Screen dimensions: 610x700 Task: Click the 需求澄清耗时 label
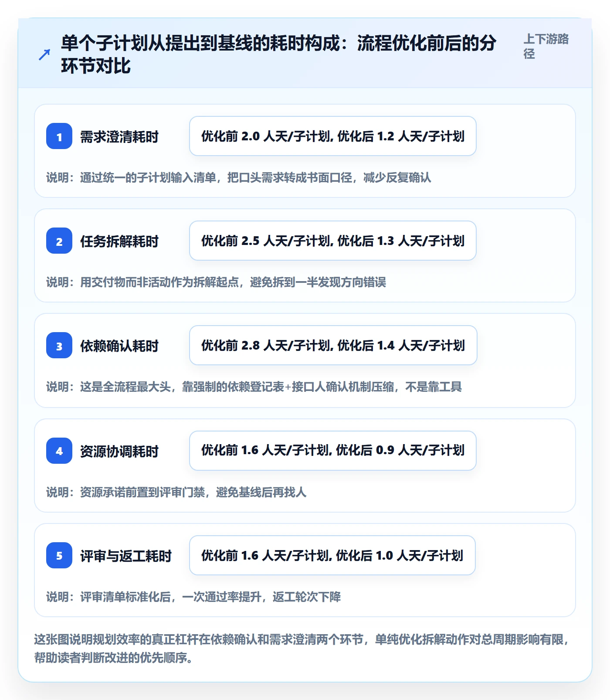[119, 137]
